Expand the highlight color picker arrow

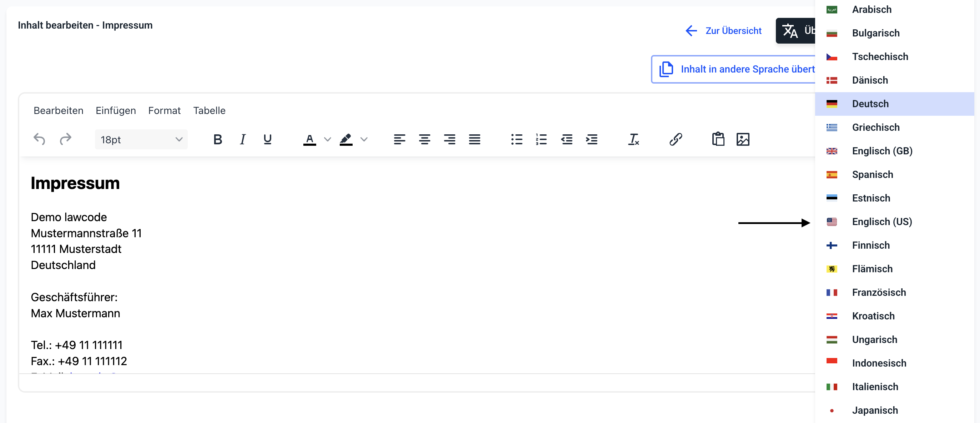click(364, 139)
